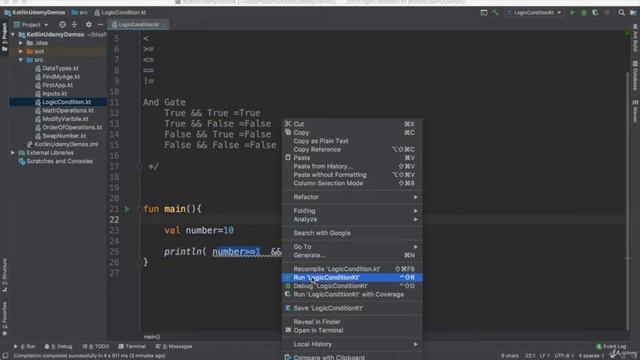Choose Recompile 'LogicCondition.kt'

point(352,269)
